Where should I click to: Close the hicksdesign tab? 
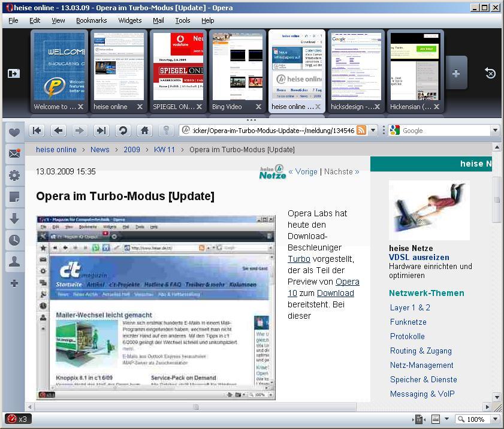tap(377, 107)
